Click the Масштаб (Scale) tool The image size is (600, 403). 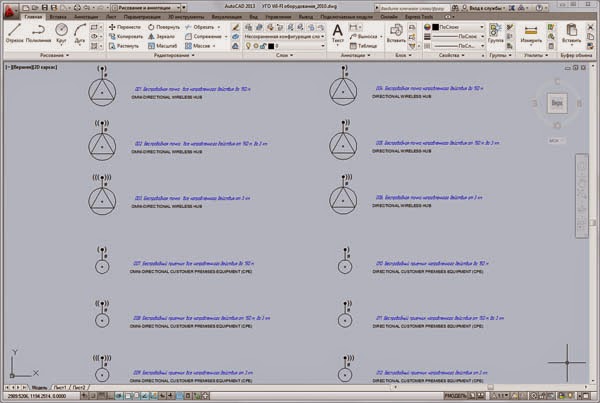pos(163,46)
